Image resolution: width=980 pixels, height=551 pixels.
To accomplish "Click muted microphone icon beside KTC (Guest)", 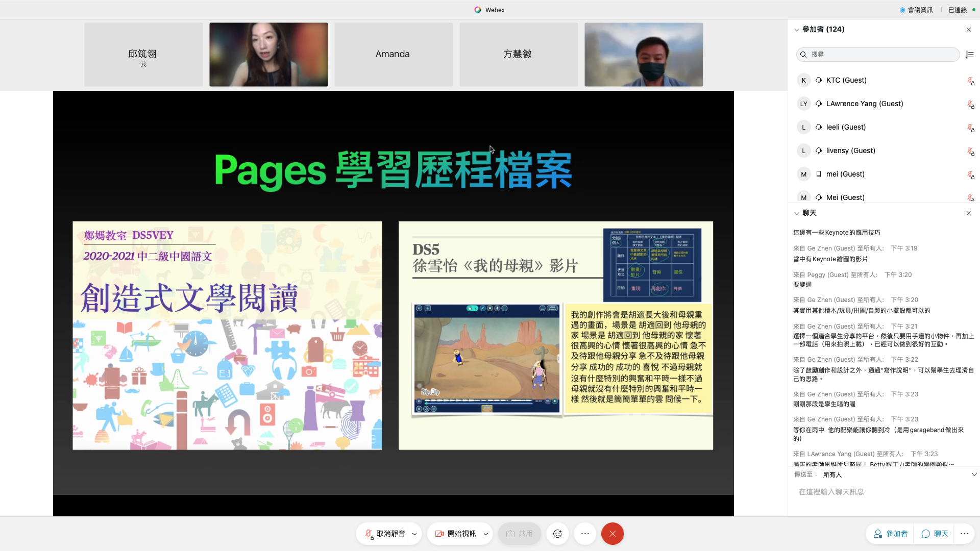I will point(970,81).
